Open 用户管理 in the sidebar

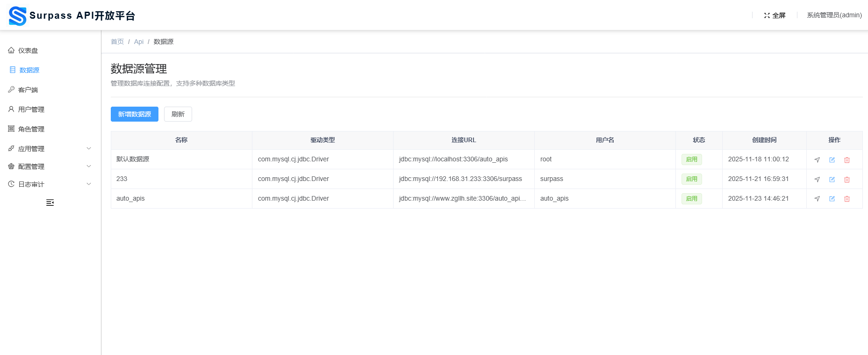50,109
